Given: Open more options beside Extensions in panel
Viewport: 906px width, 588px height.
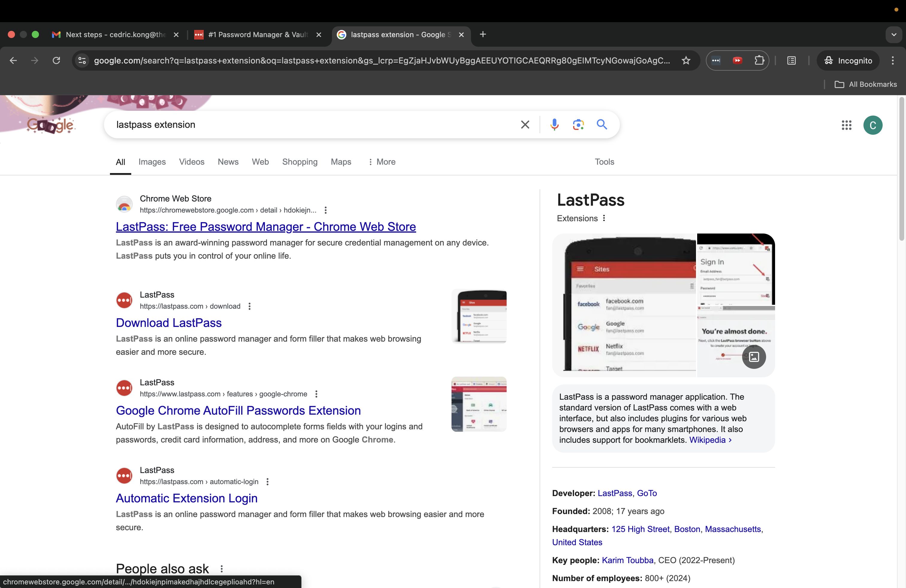Looking at the screenshot, I should click(x=604, y=218).
